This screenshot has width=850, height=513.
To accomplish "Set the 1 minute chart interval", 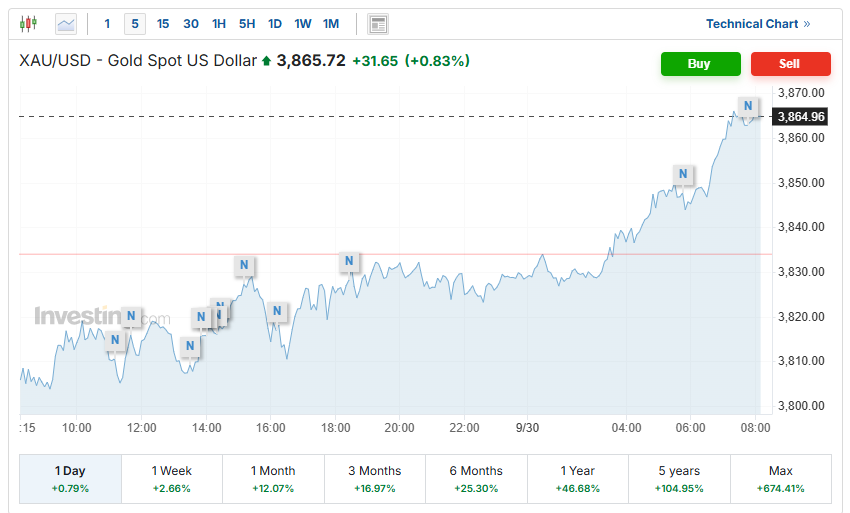I will coord(108,24).
